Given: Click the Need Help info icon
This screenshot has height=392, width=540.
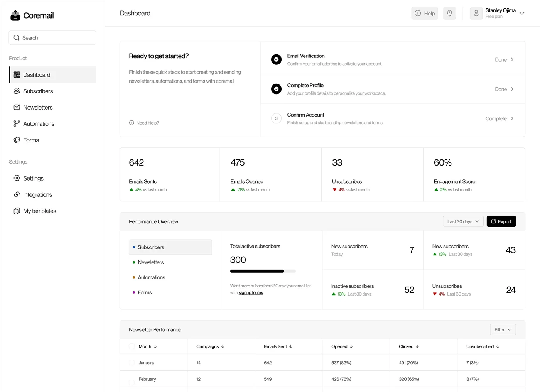Looking at the screenshot, I should pyautogui.click(x=132, y=123).
